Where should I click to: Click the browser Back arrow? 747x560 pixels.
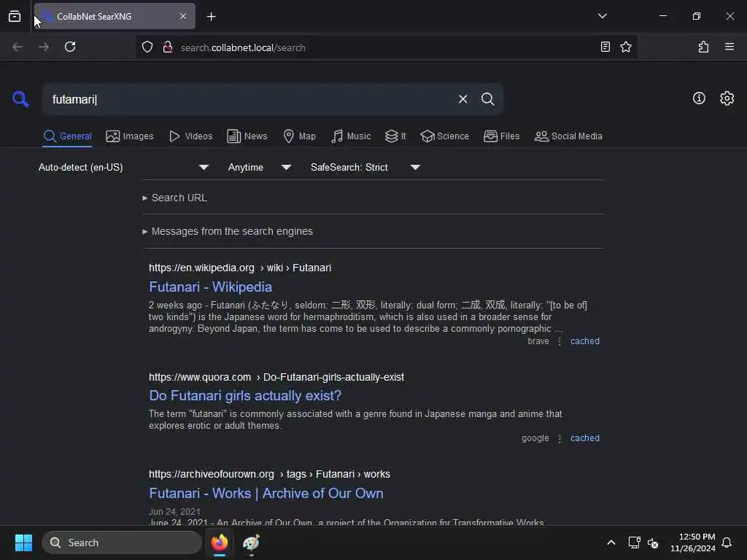18,47
